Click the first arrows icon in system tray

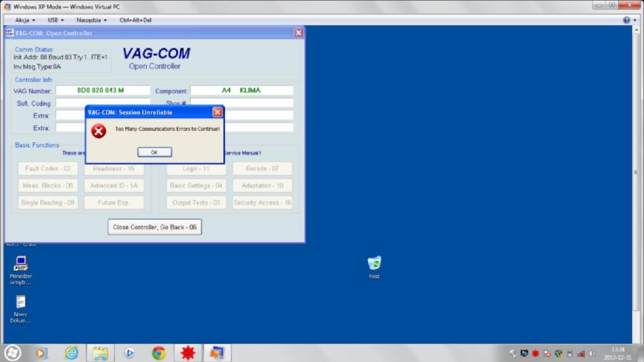click(513, 353)
